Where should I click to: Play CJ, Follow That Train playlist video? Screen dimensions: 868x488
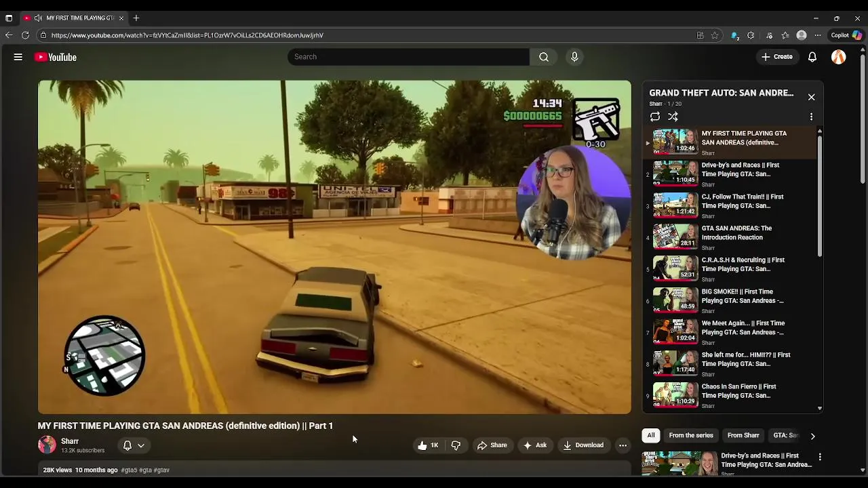(x=731, y=206)
